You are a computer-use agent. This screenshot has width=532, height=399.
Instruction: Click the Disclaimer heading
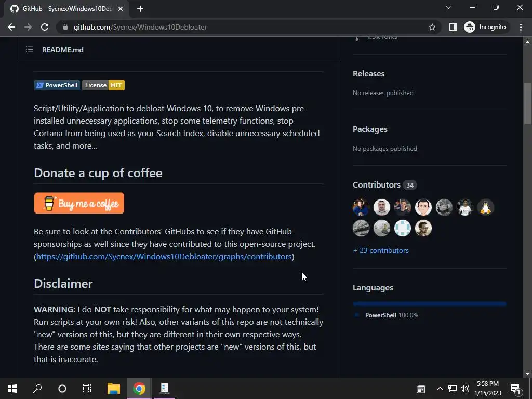63,284
